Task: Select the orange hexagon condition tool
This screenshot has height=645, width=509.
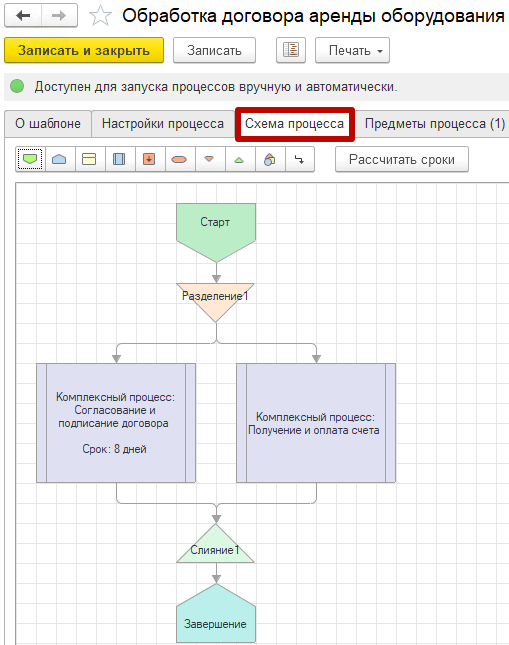Action: click(x=179, y=159)
